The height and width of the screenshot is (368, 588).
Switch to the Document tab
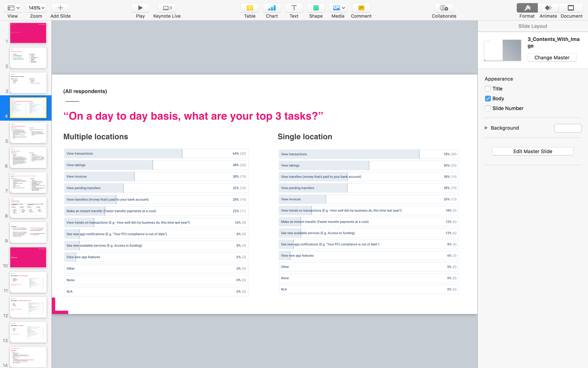click(571, 8)
